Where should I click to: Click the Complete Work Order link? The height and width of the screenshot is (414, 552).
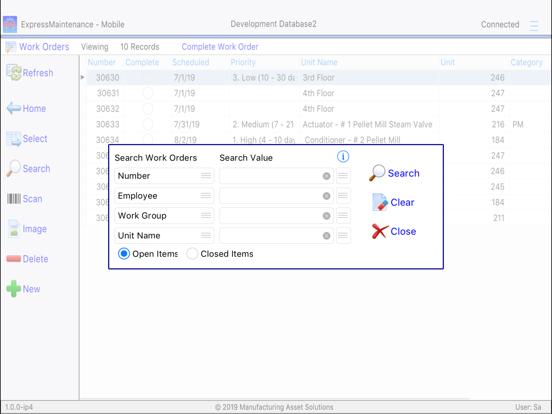pos(220,47)
